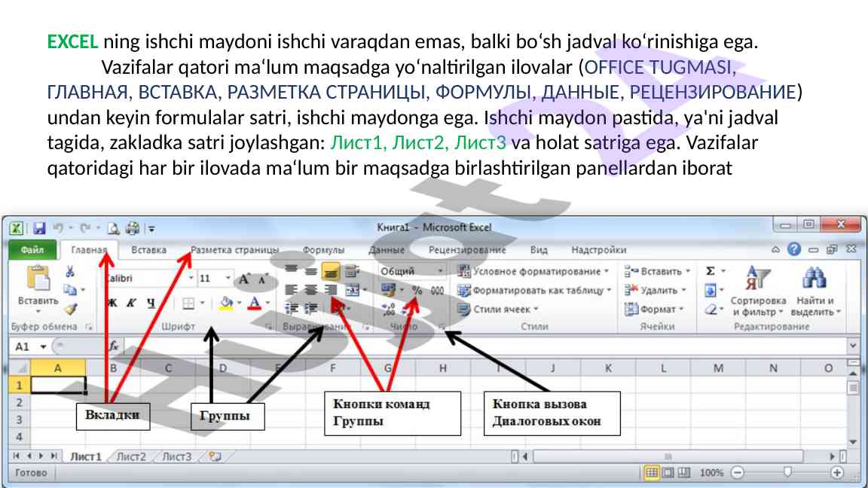Click the Вставить cells button
This screenshot has height=488, width=868.
[x=657, y=271]
